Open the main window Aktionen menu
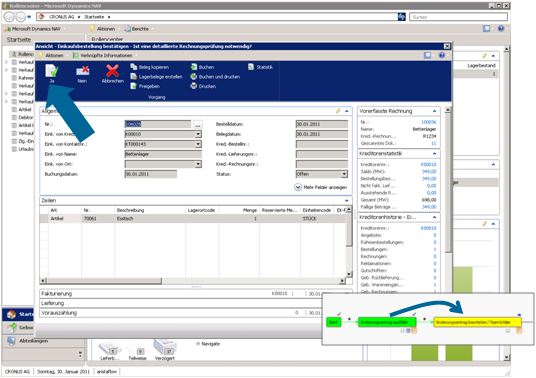Screen dimensions: 536x378 point(104,29)
